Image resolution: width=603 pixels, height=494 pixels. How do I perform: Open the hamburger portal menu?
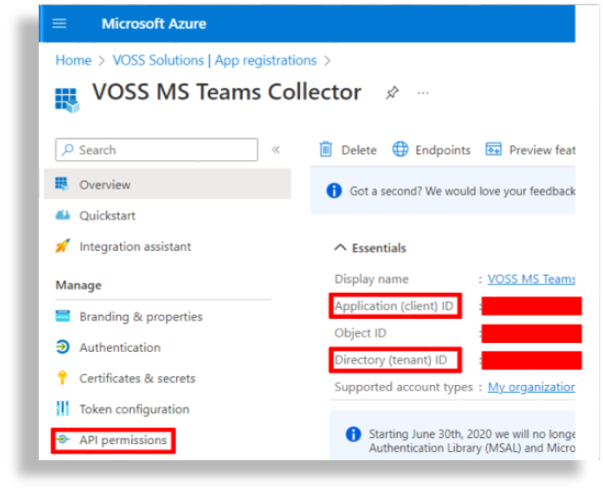point(59,24)
